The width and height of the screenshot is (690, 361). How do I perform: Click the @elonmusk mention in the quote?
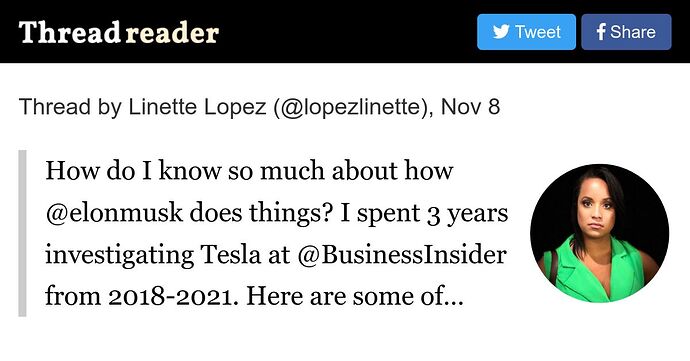click(114, 213)
